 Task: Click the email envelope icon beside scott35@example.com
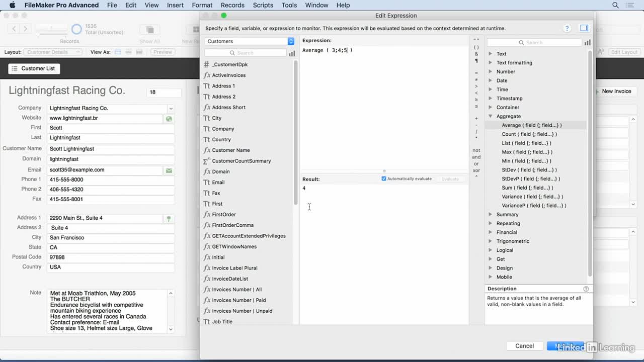[169, 170]
